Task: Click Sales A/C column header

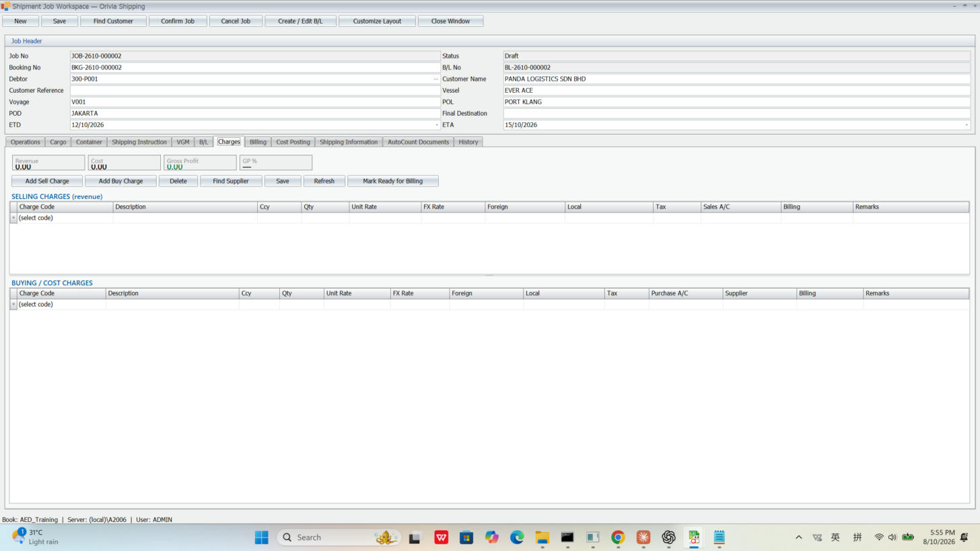Action: tap(740, 207)
